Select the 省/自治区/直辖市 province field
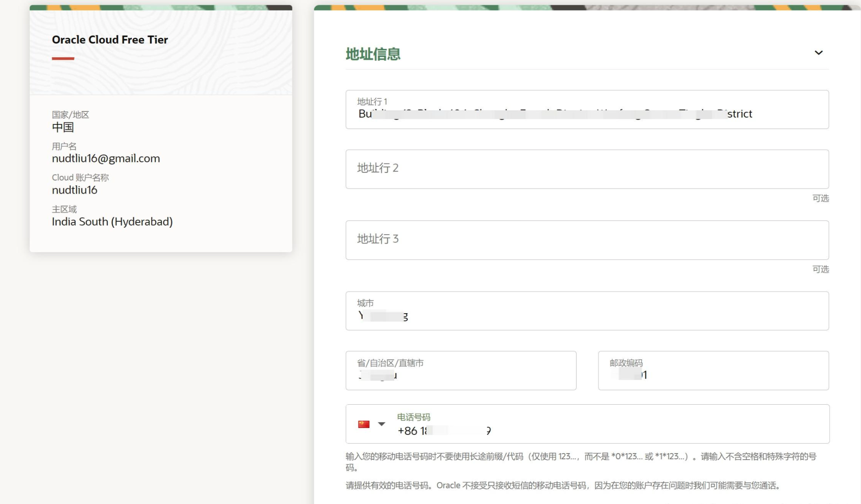 coord(461,371)
